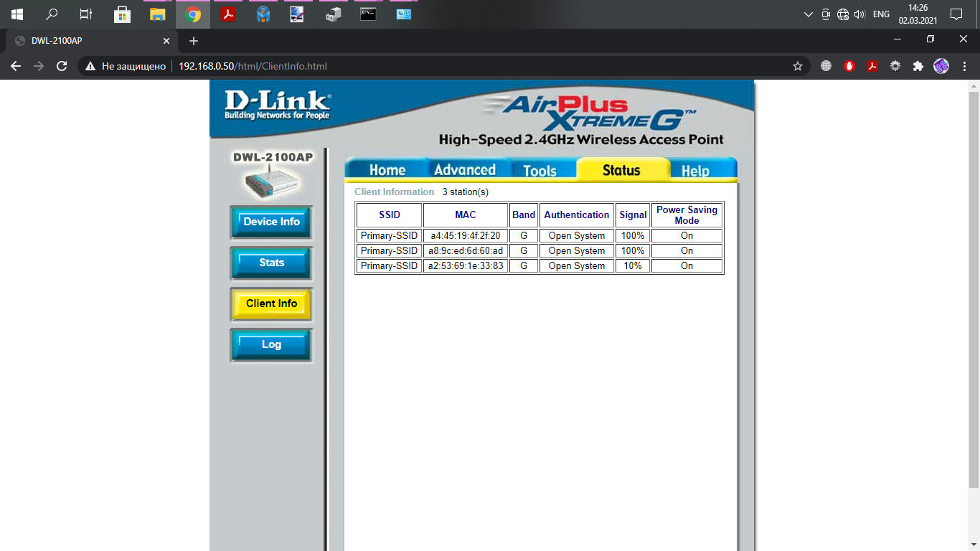Click the gray globe extension icon
This screenshot has height=551, width=980.
pos(826,66)
